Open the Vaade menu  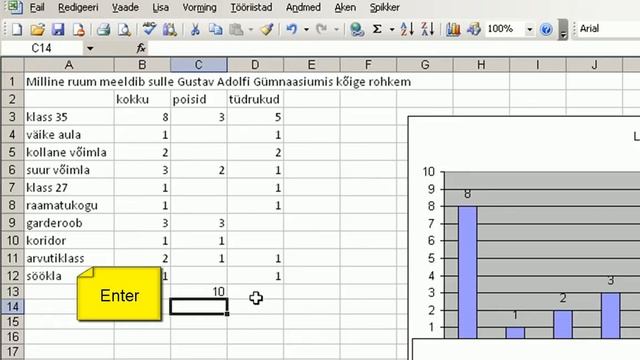click(x=125, y=7)
